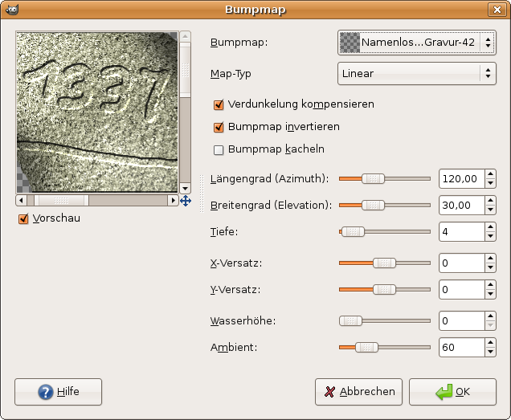Click the Wasserhöhe value field
Screen dimensions: 511x420
462,321
